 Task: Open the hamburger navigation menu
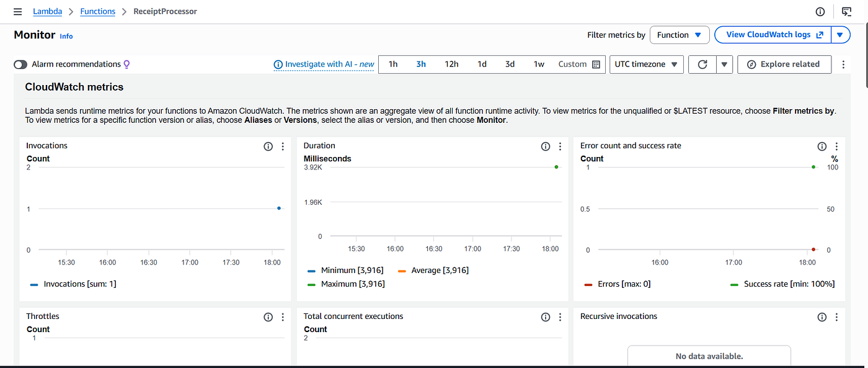click(x=18, y=12)
